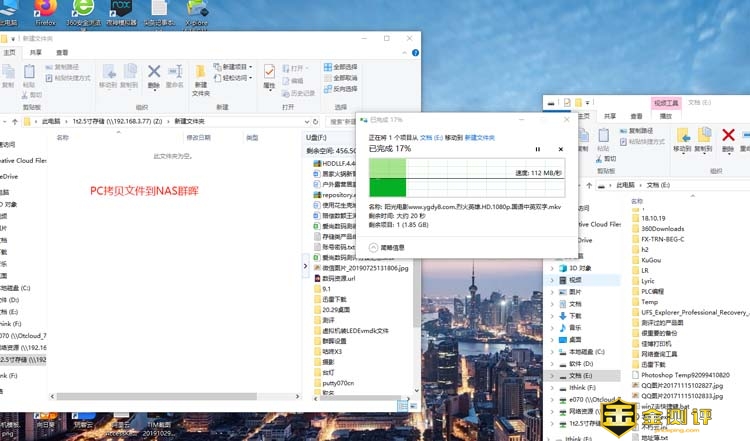Click red Delete icon in right window ribbon
The image size is (750, 441).
728,135
